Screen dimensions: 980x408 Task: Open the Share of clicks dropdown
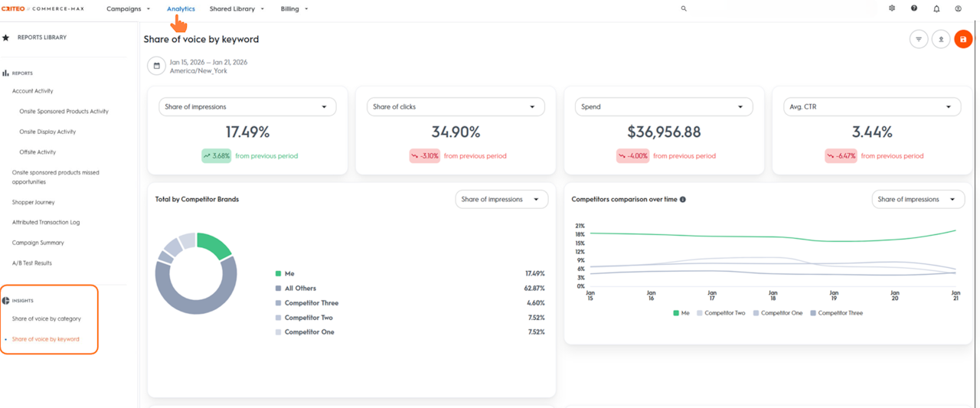455,107
